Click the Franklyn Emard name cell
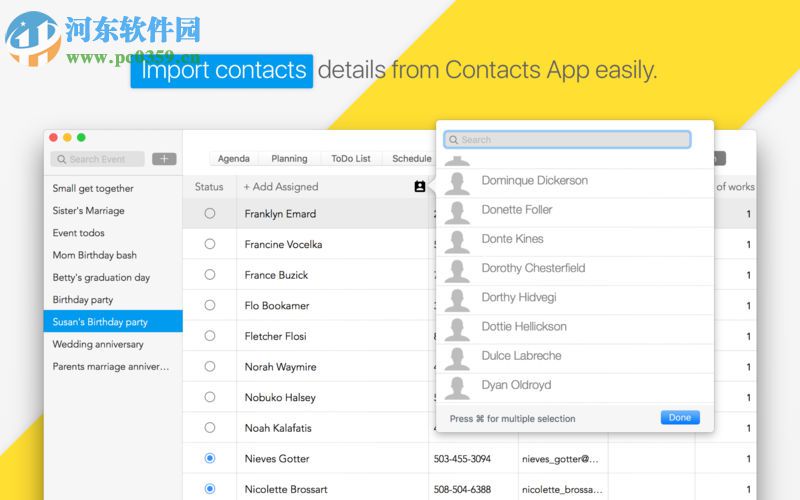 click(x=332, y=214)
